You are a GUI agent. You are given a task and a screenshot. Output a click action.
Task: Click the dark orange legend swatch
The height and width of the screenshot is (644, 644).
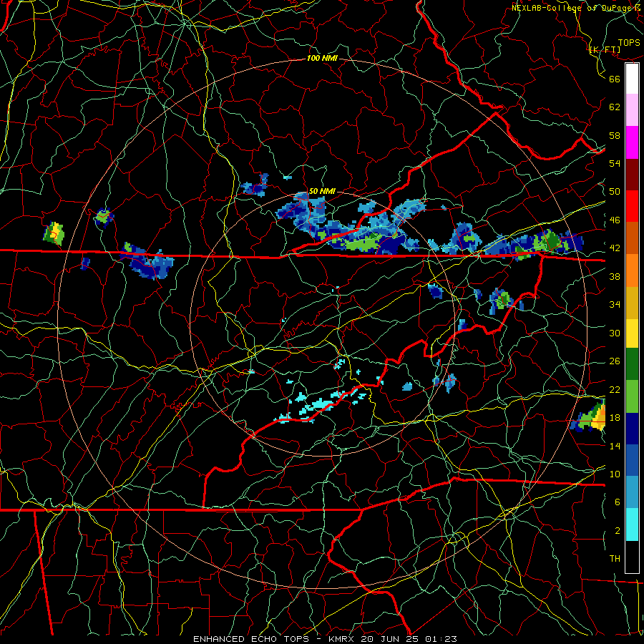click(x=632, y=238)
